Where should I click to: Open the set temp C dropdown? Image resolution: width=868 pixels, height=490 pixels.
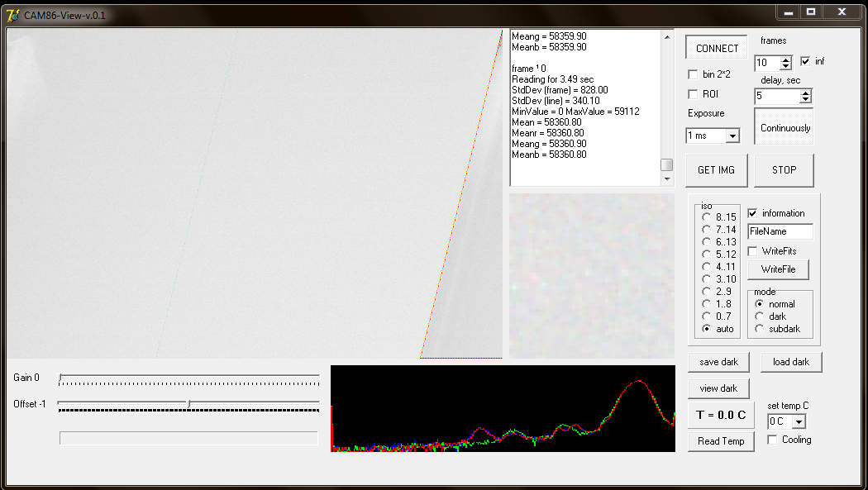tap(799, 422)
